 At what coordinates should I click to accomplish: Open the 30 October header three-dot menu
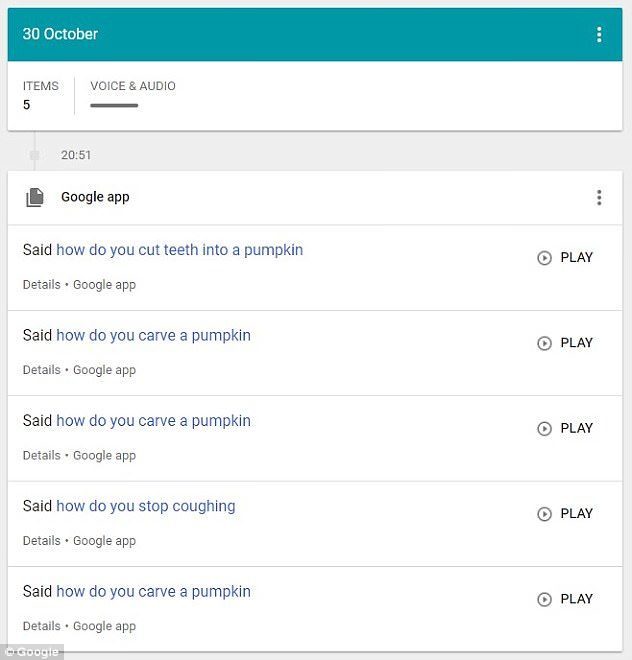(x=599, y=35)
